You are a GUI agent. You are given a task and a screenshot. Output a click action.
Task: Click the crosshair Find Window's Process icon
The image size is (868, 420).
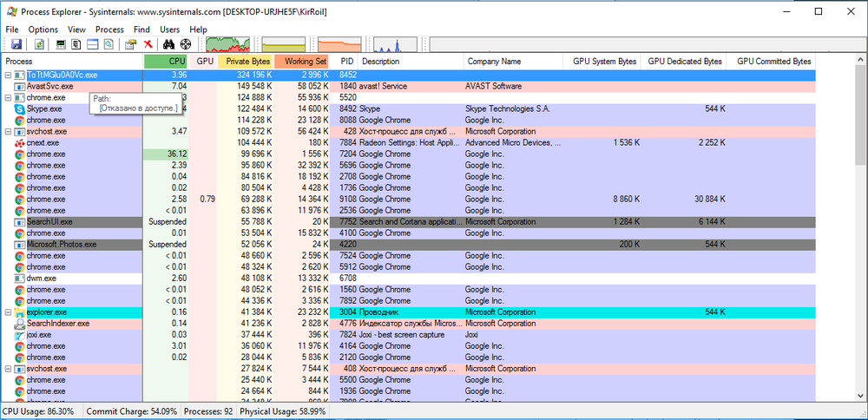coord(186,44)
